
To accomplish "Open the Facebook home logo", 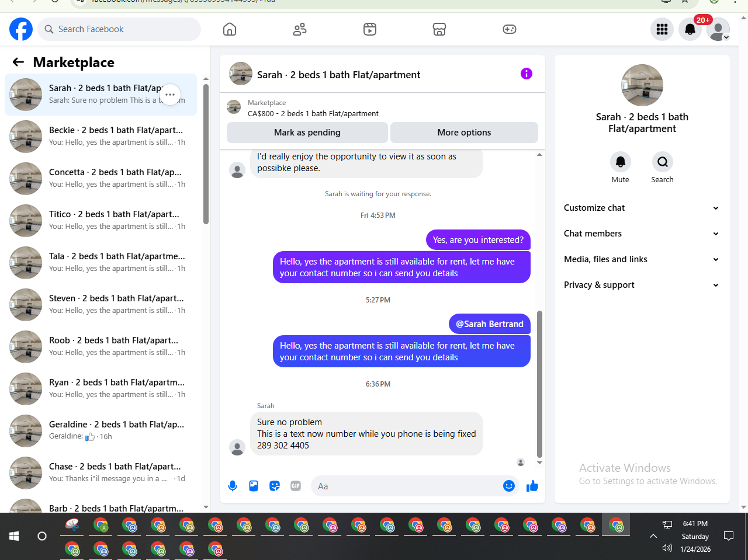I will [x=21, y=29].
